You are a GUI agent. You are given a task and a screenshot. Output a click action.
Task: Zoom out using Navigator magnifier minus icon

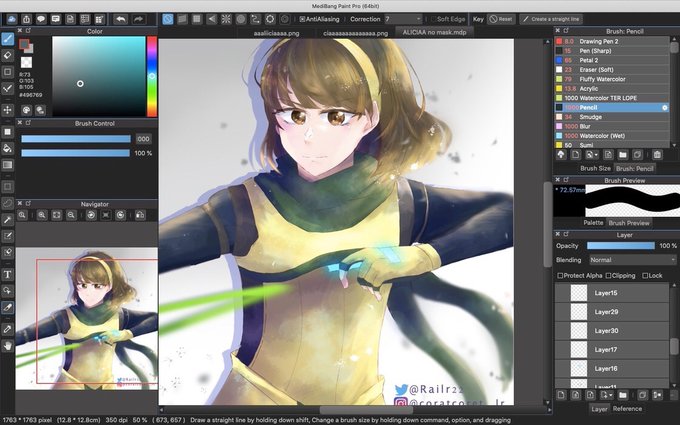(x=71, y=215)
